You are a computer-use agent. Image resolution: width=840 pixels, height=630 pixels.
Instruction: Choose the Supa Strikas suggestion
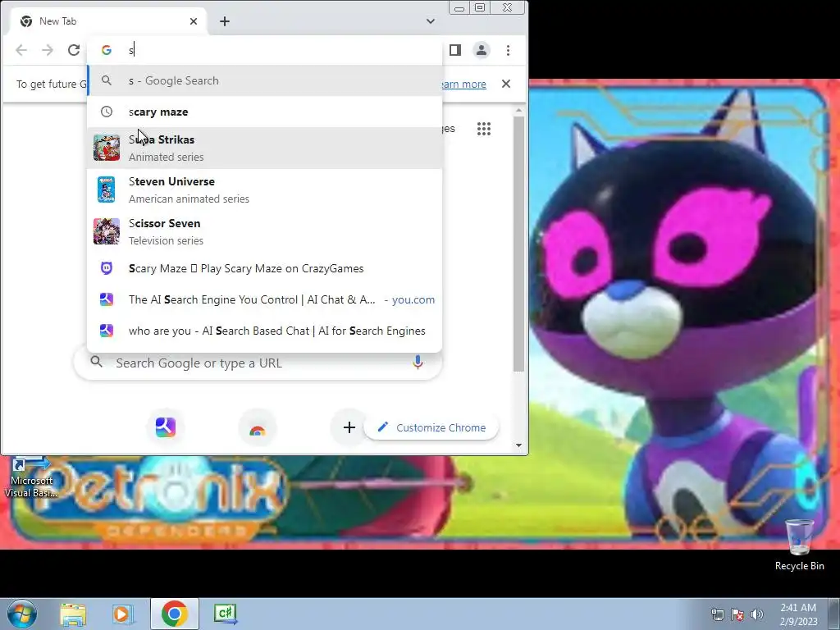(x=265, y=148)
